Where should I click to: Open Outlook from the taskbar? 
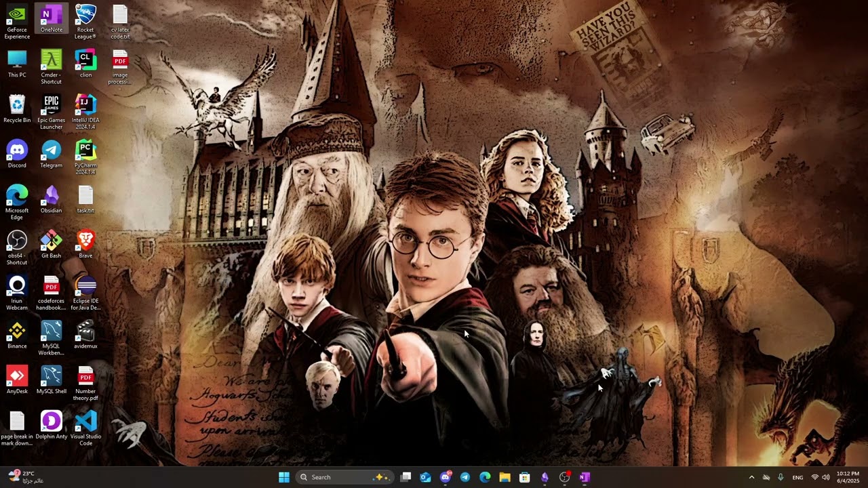click(x=425, y=477)
